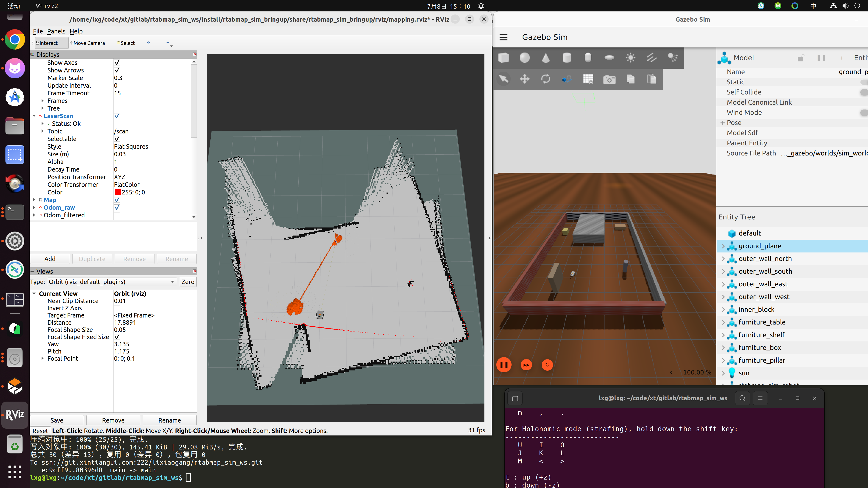This screenshot has height=488, width=868.
Task: Click Reset in RViz status bar
Action: (x=40, y=431)
